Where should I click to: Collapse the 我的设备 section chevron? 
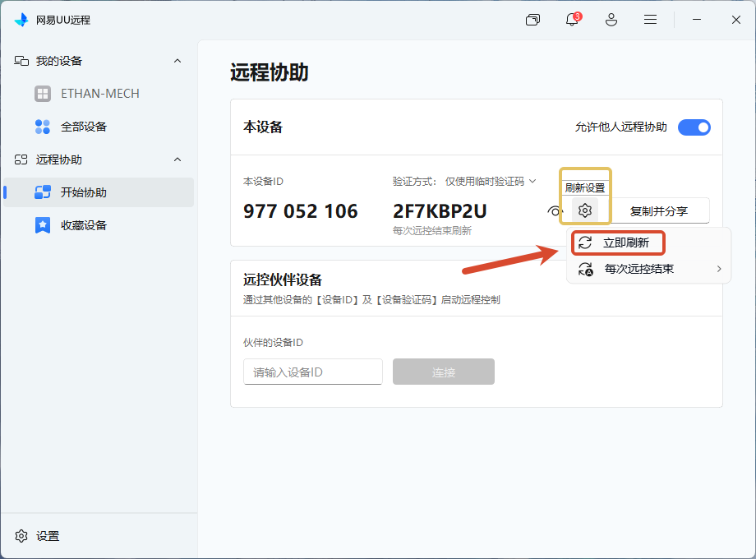click(x=177, y=61)
